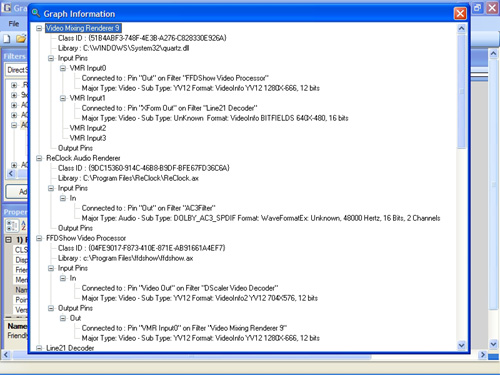Screen dimensions: 500x375
Task: Collapse property category 1) in Properties panel
Action: (x=9, y=240)
